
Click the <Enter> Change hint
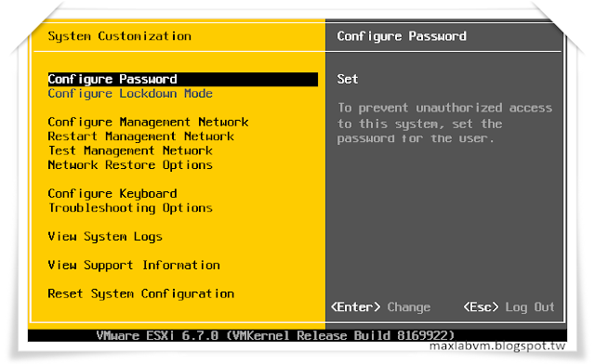point(380,307)
